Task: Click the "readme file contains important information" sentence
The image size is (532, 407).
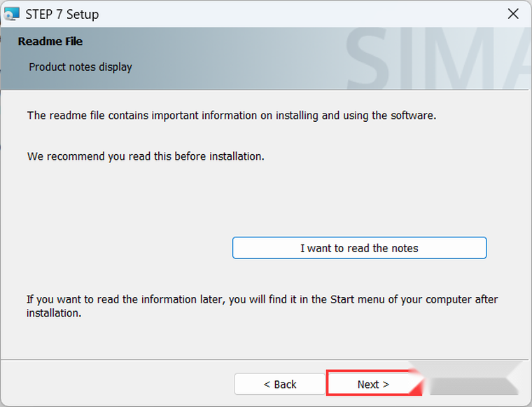Action: (231, 115)
